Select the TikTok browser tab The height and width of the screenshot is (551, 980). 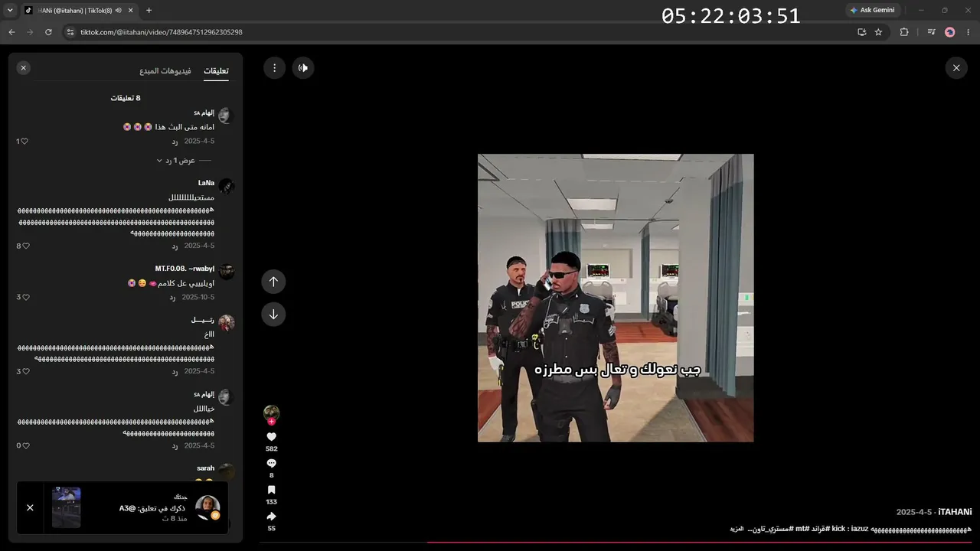79,10
